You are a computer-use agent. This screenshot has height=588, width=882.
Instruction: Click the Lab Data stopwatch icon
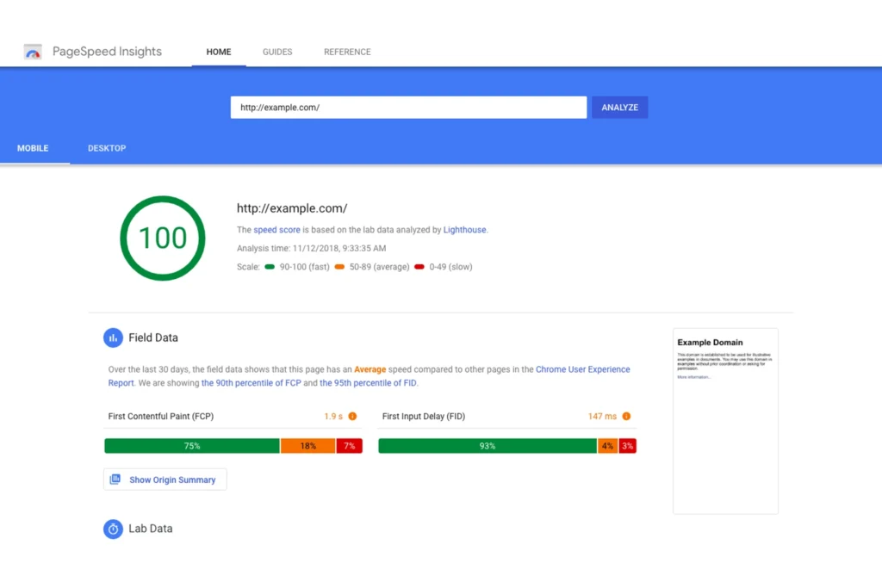113,529
